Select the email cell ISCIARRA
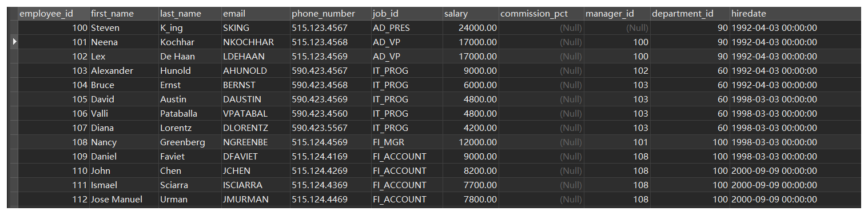 click(256, 185)
